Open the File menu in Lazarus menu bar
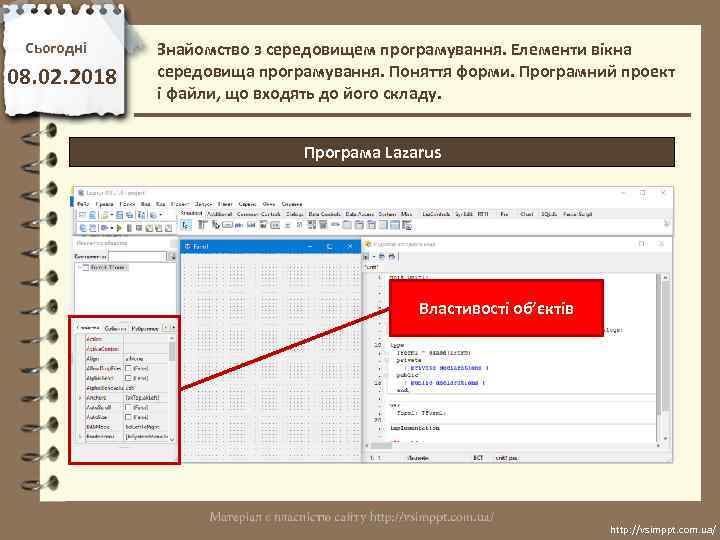 (83, 204)
